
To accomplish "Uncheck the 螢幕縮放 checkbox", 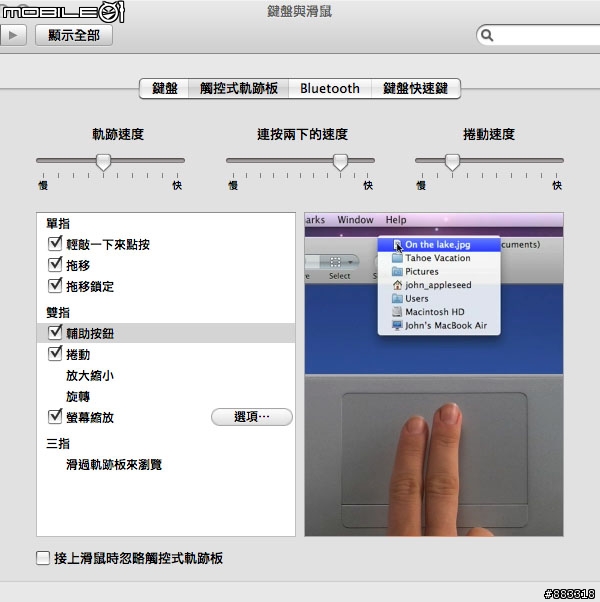I will [55, 417].
